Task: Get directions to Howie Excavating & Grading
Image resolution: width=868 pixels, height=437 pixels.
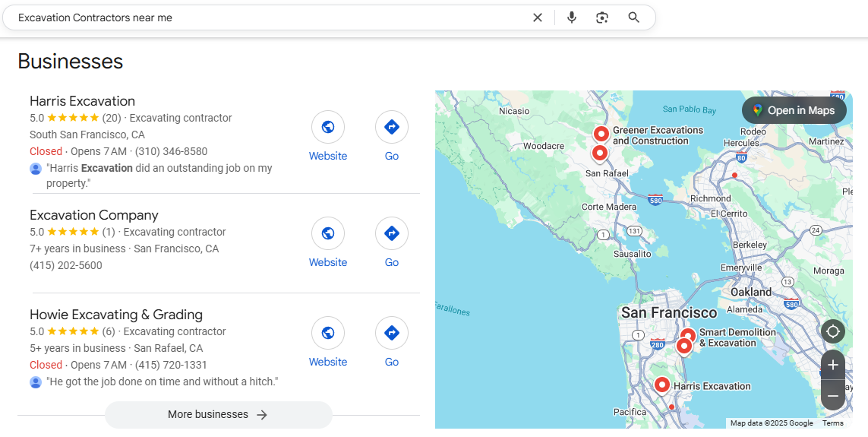Action: pos(391,333)
